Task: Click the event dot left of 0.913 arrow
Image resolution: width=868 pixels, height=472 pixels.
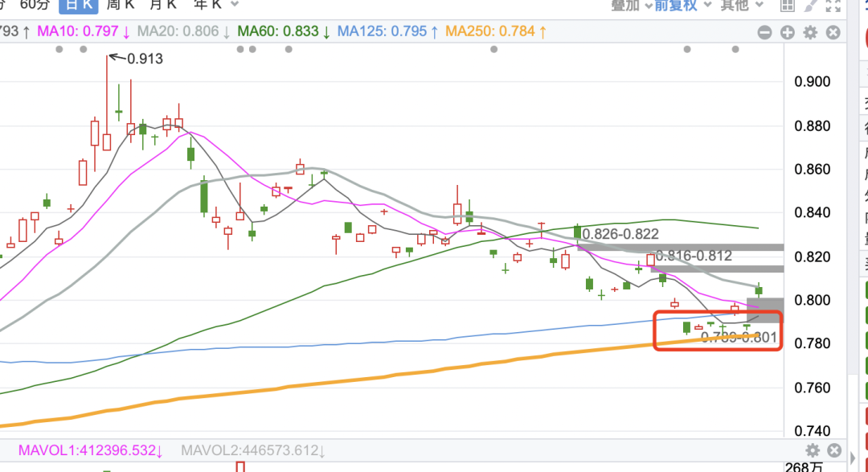Action: [83, 49]
